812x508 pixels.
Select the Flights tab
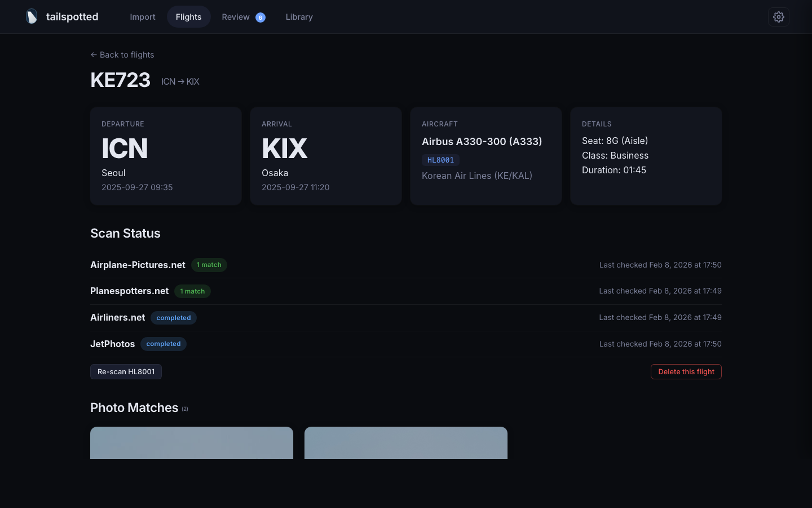click(188, 17)
